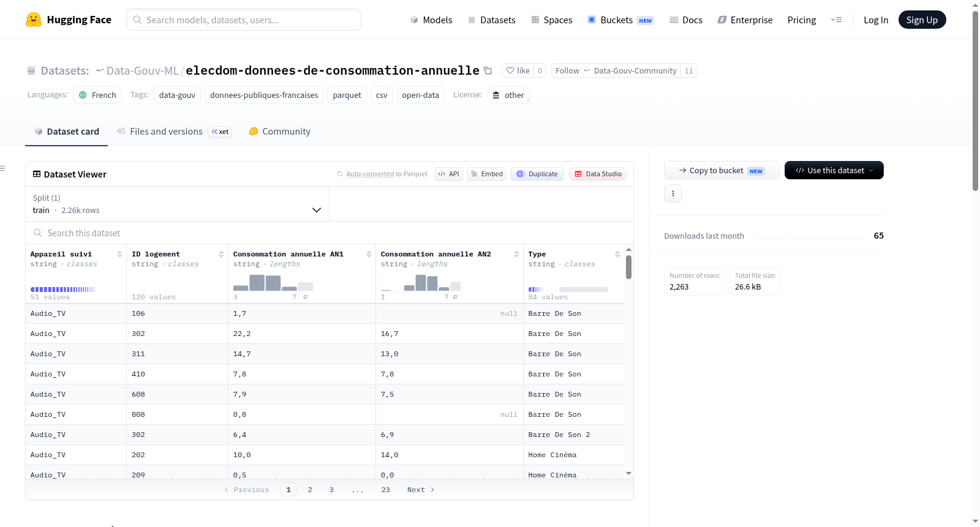The height and width of the screenshot is (527, 980).
Task: Sort the Type column
Action: point(617,254)
